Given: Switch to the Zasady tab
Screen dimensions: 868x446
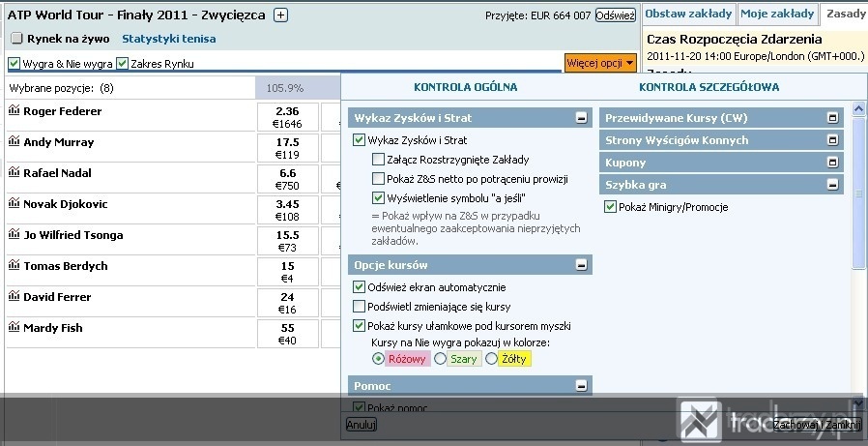Looking at the screenshot, I should pos(845,14).
